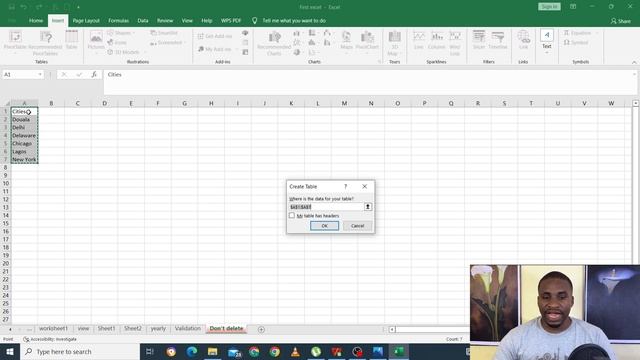
Task: Open File Explorer from taskbar
Action: click(x=212, y=351)
